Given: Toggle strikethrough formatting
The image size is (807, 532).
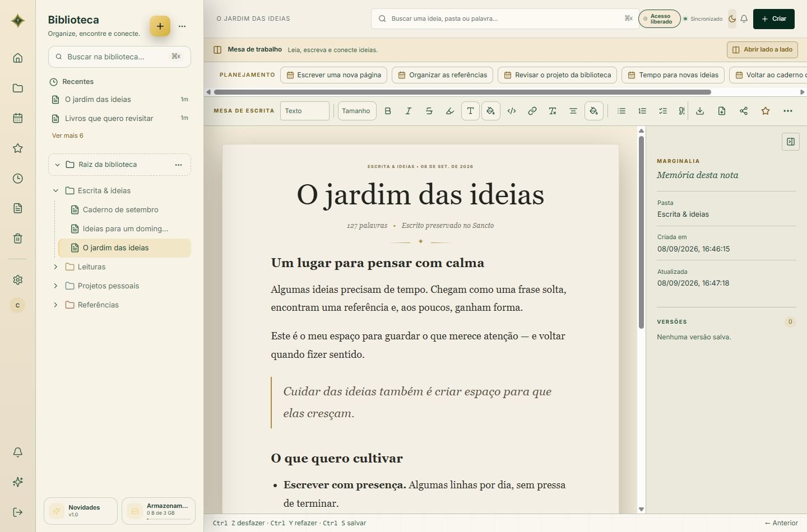Looking at the screenshot, I should click(x=429, y=111).
